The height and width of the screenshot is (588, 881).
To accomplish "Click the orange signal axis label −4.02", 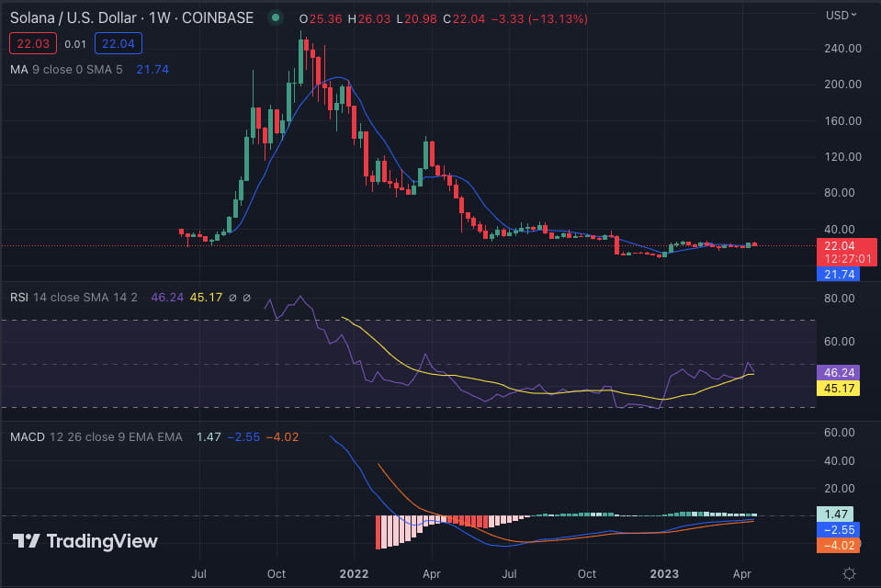I will pyautogui.click(x=838, y=545).
